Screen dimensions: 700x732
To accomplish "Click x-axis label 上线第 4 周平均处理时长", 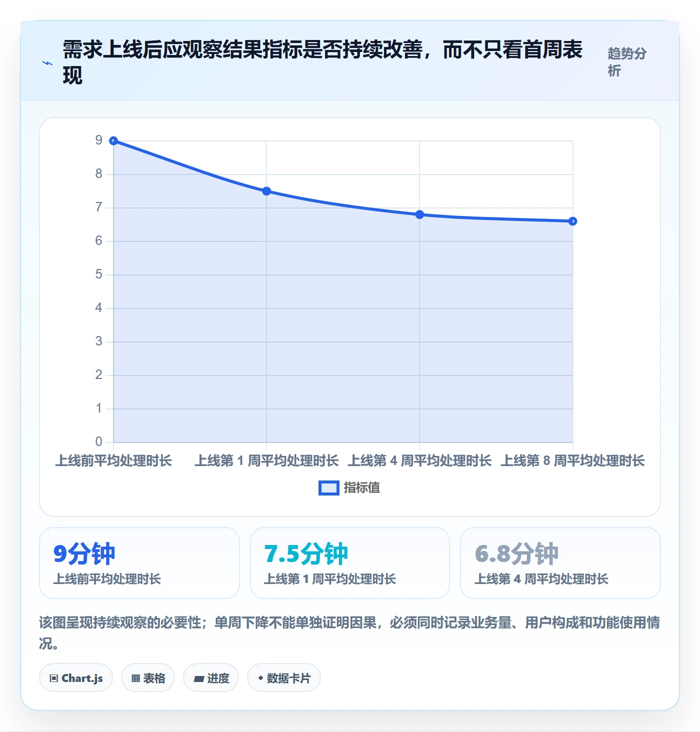I will click(419, 460).
